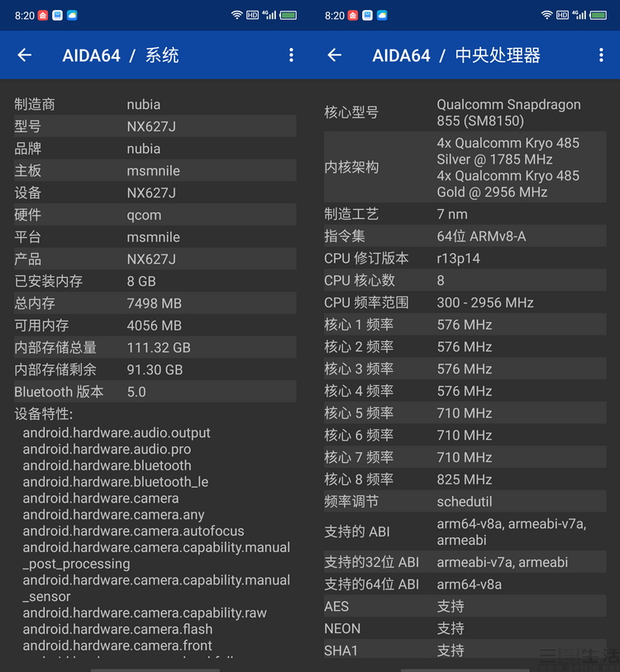Image resolution: width=620 pixels, height=672 pixels.
Task: Select the 总内存 7498 MB row
Action: point(155,303)
